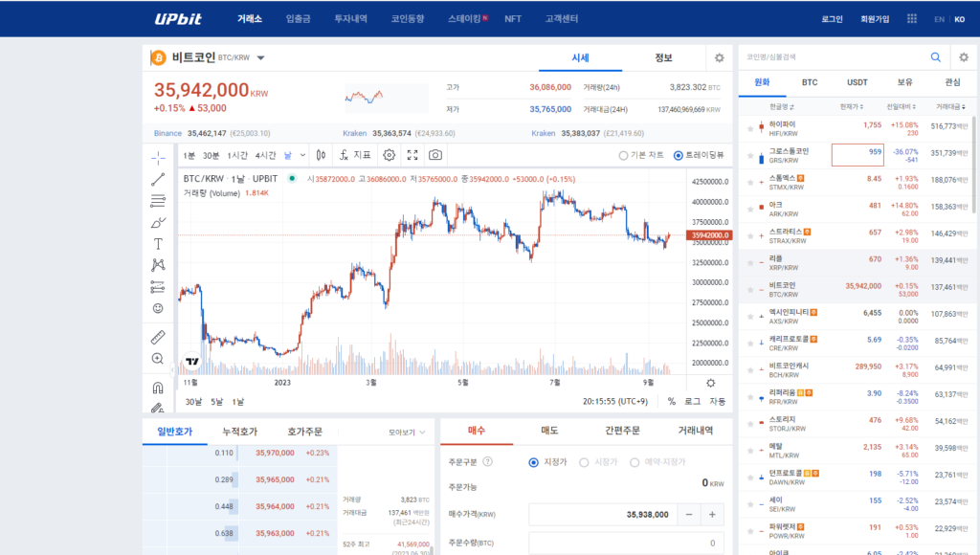Sort list by 전일대비 column

pyautogui.click(x=902, y=107)
